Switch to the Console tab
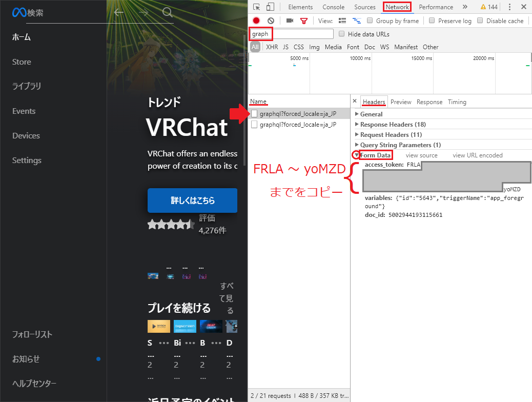This screenshot has width=532, height=402. tap(333, 7)
